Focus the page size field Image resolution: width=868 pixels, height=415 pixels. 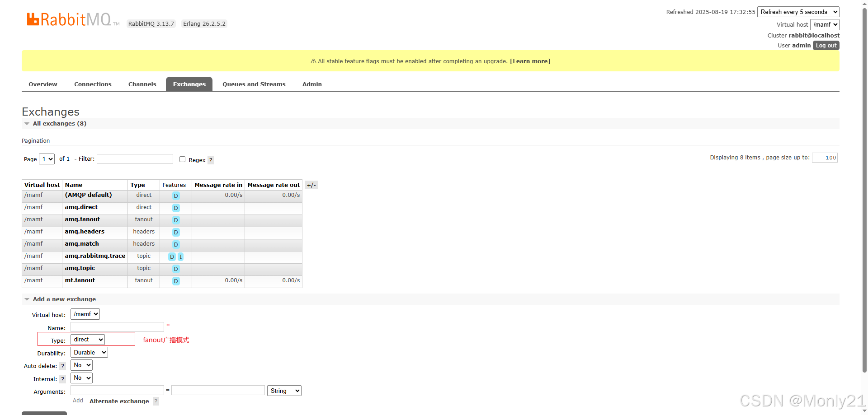click(x=825, y=158)
